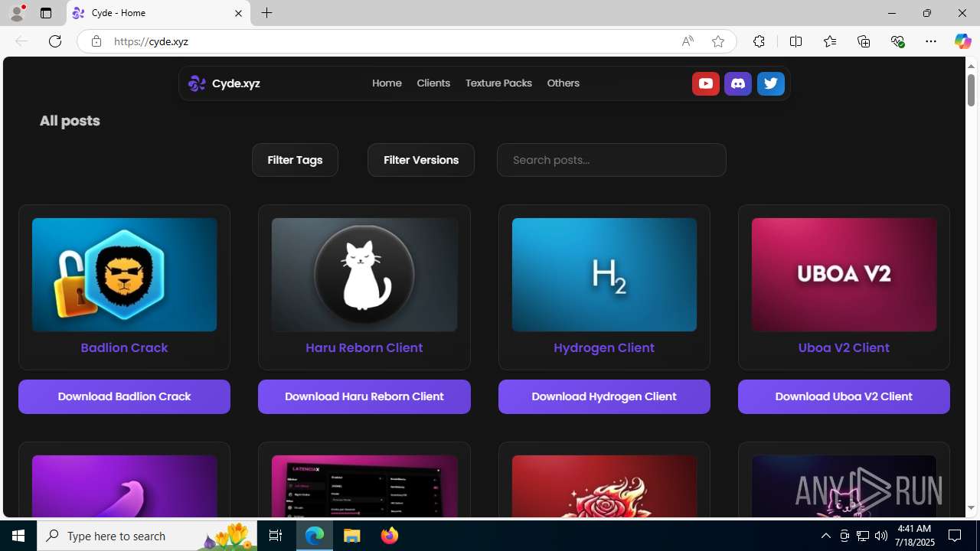The height and width of the screenshot is (551, 980).
Task: Click the purple bird post thumbnail
Action: 124,487
